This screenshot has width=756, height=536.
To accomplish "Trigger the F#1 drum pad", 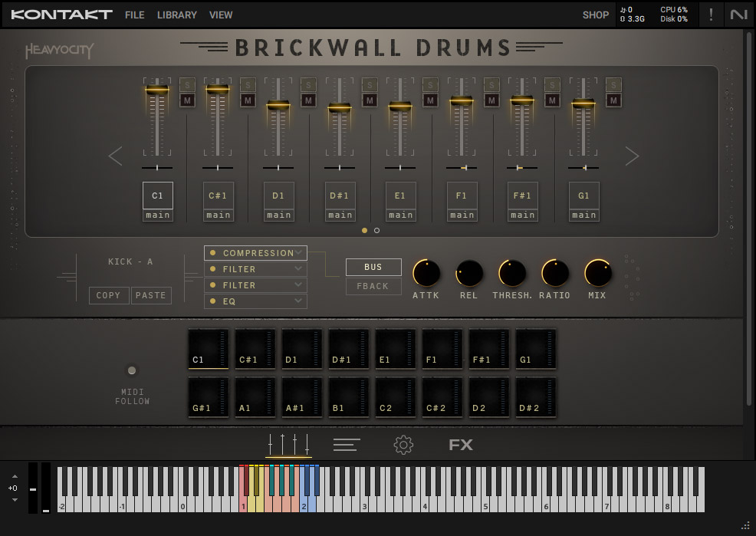I will coord(489,348).
